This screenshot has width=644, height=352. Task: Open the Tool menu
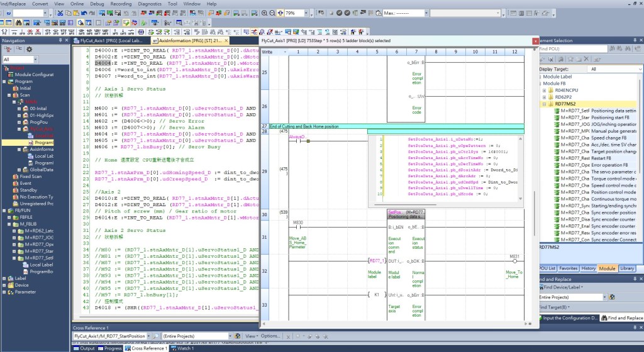coord(172,4)
